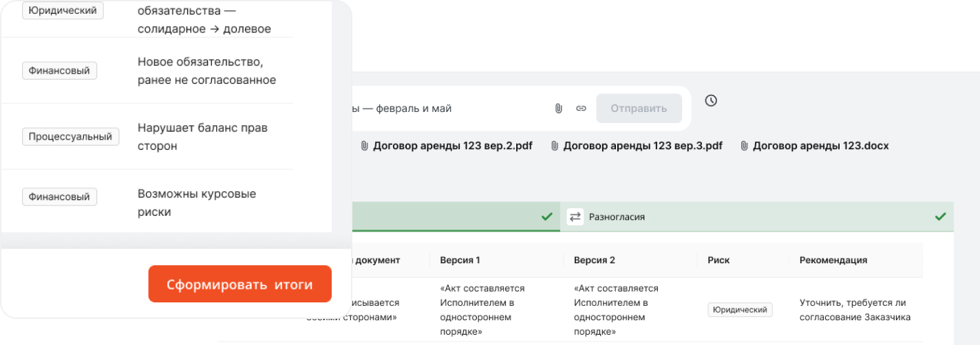Click the Версия 1 column header
This screenshot has width=980, height=345.
pos(459,260)
